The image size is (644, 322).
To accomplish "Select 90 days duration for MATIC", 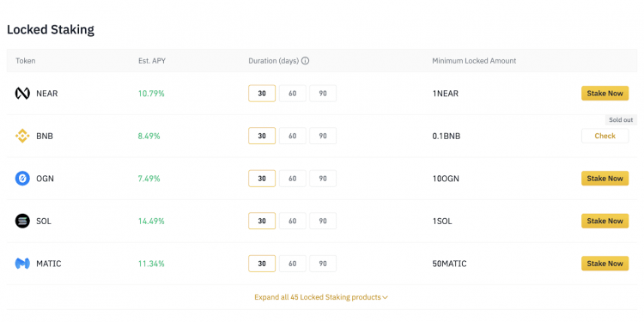I will coord(323,264).
